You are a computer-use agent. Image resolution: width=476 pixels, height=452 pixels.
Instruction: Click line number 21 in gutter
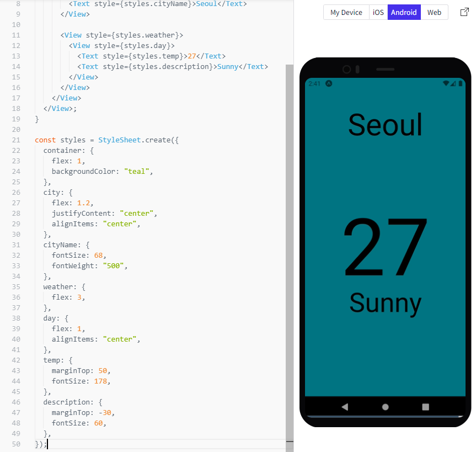point(16,140)
